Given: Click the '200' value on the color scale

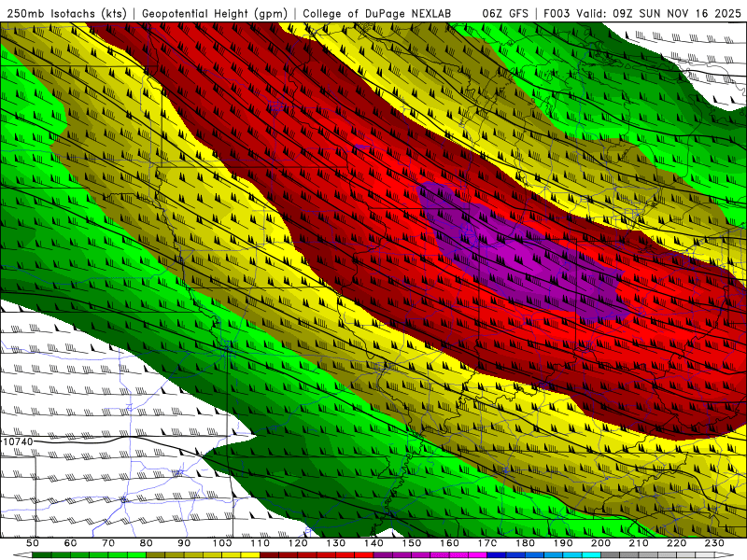Looking at the screenshot, I should point(600,543).
